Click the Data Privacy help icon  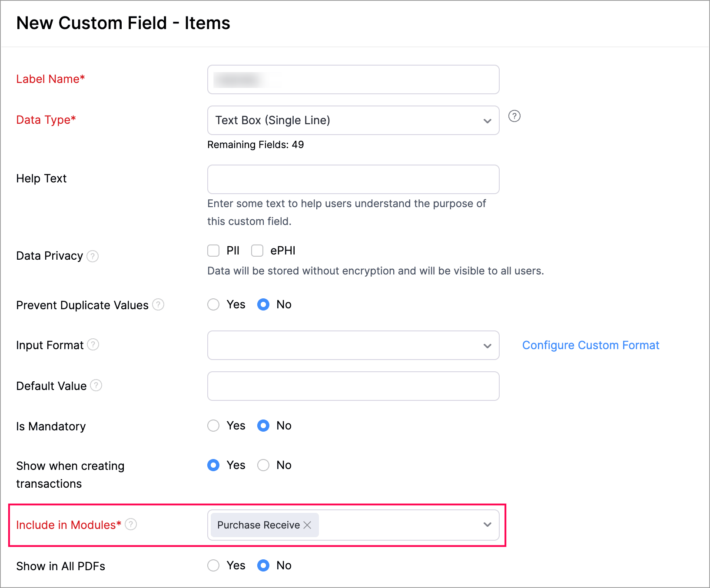(93, 256)
